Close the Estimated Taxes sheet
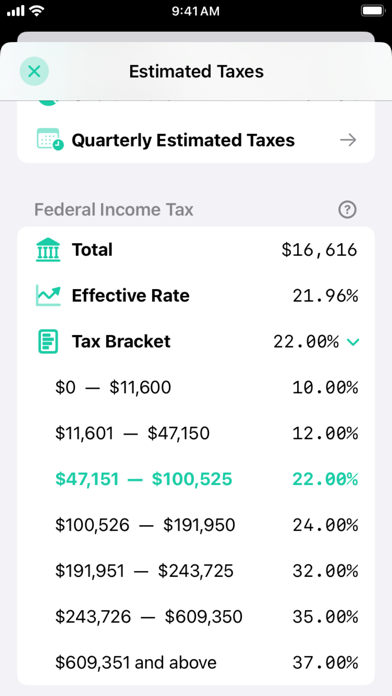392x696 pixels. tap(34, 71)
